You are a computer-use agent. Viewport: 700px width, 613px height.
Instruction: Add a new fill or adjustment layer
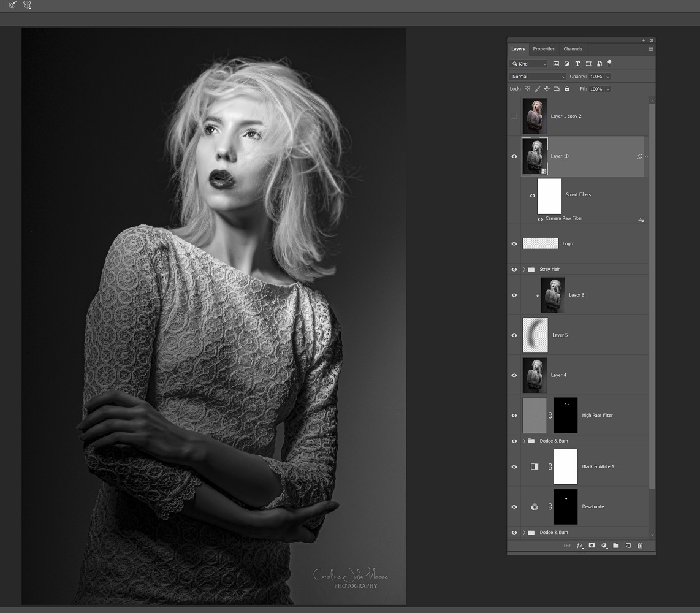click(x=604, y=546)
